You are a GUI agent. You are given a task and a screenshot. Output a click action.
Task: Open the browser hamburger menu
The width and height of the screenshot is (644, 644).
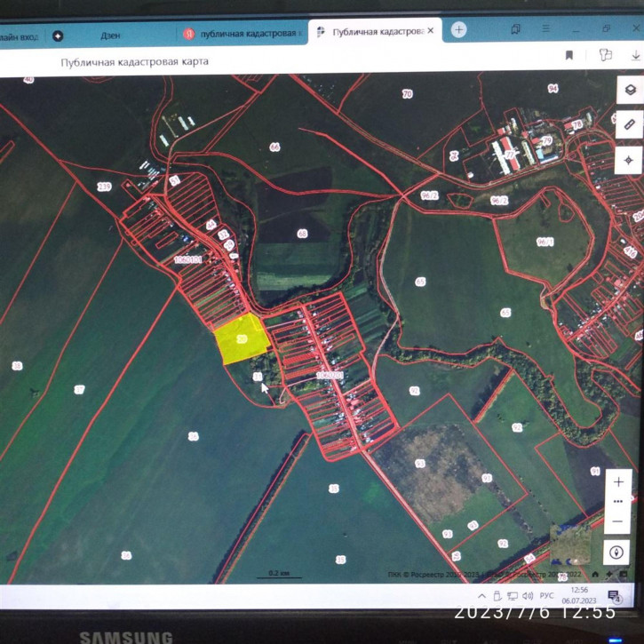(545, 28)
